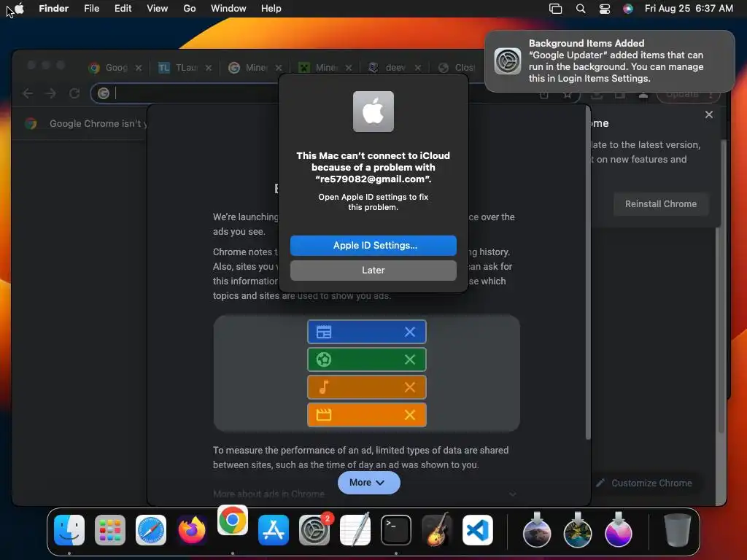This screenshot has width=747, height=560.
Task: Remove the green soccer topic chip
Action: pyautogui.click(x=410, y=359)
